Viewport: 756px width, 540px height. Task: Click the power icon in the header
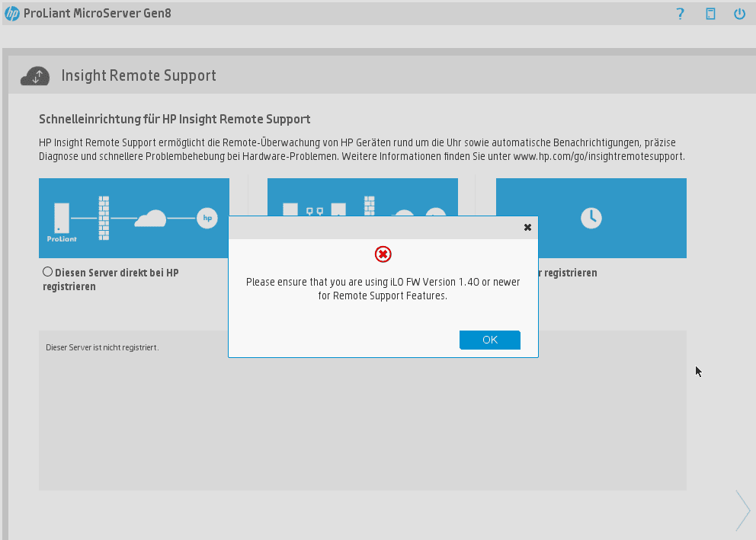click(x=739, y=14)
